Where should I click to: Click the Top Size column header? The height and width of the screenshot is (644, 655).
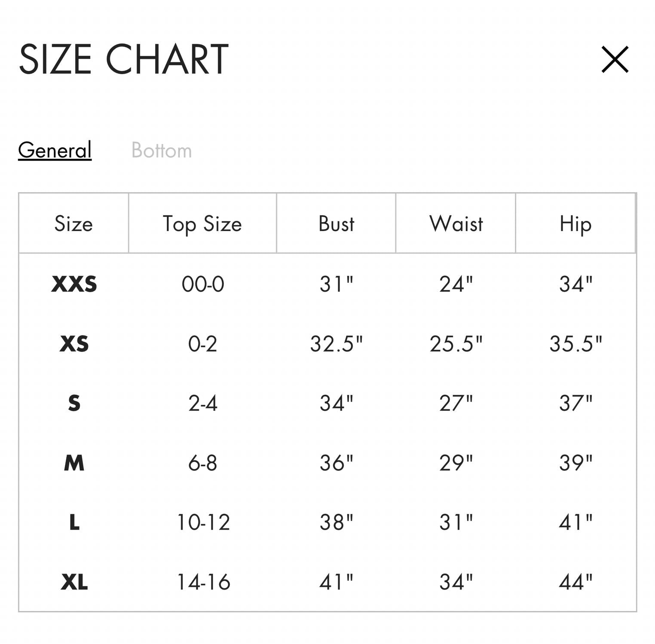(202, 224)
